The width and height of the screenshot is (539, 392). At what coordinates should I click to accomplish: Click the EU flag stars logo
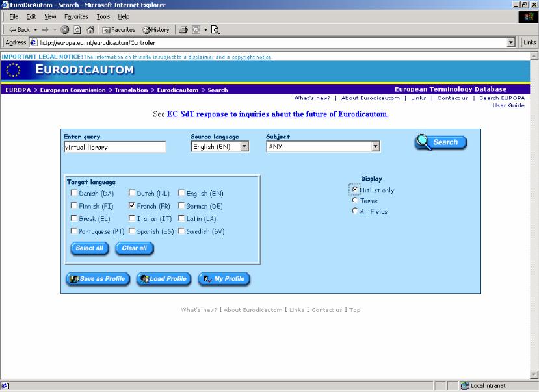coord(14,70)
